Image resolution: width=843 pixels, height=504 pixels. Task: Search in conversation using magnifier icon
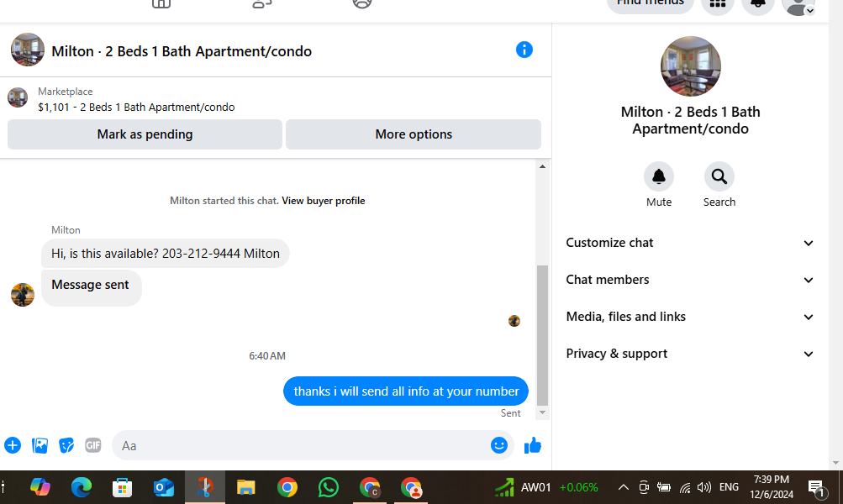coord(719,176)
